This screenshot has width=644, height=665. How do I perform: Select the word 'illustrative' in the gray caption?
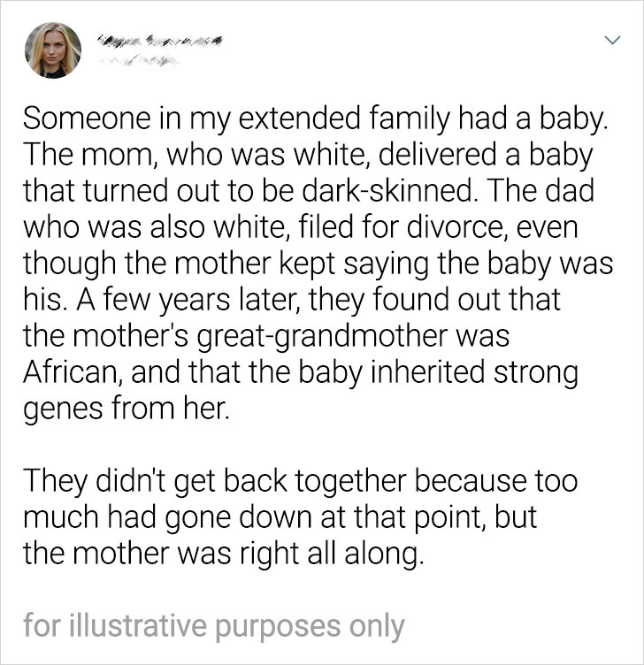pyautogui.click(x=138, y=625)
